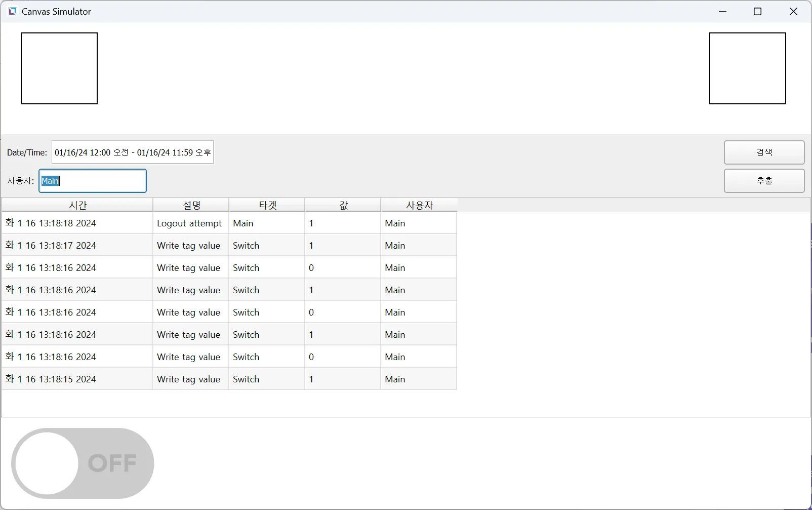Sort by the 시간 column header
812x510 pixels.
(x=77, y=205)
